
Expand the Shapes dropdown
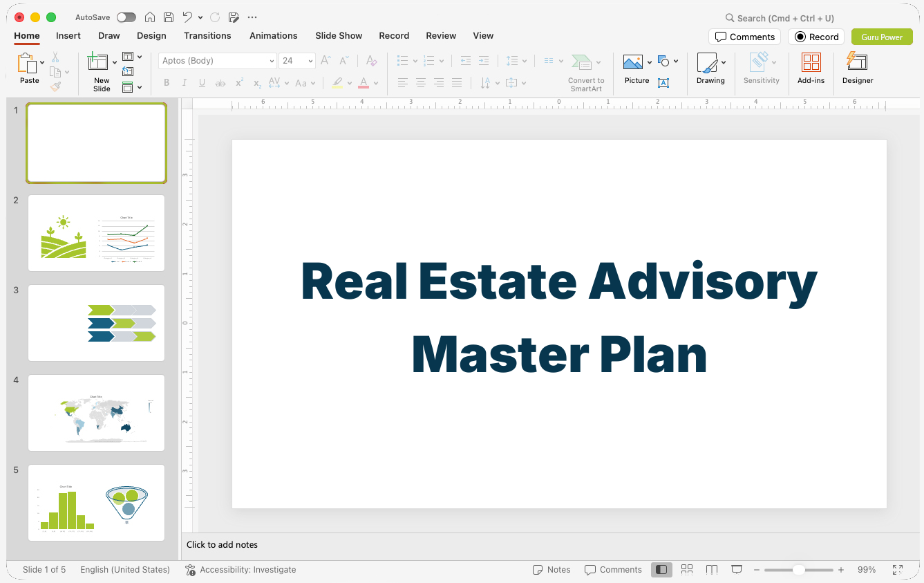coord(675,61)
